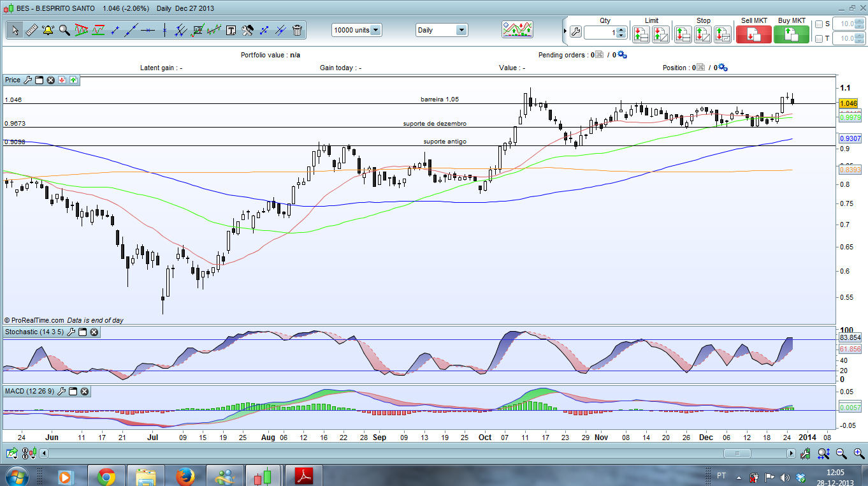
Task: Collapse the trading order panel arrow
Action: [x=564, y=30]
